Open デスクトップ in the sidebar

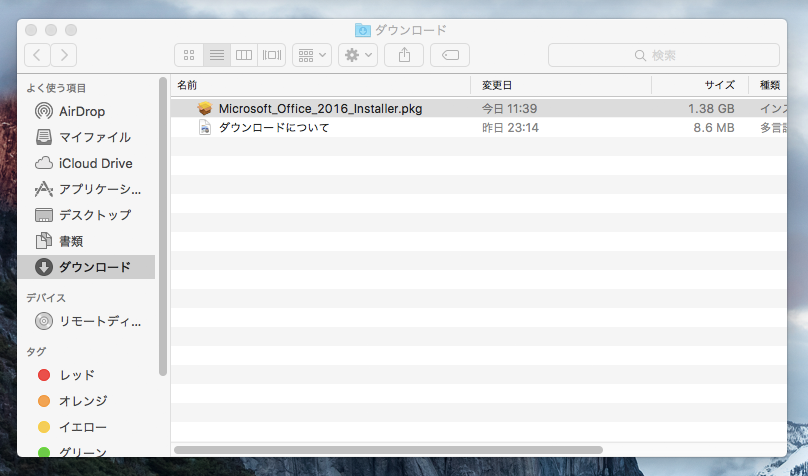pos(86,215)
